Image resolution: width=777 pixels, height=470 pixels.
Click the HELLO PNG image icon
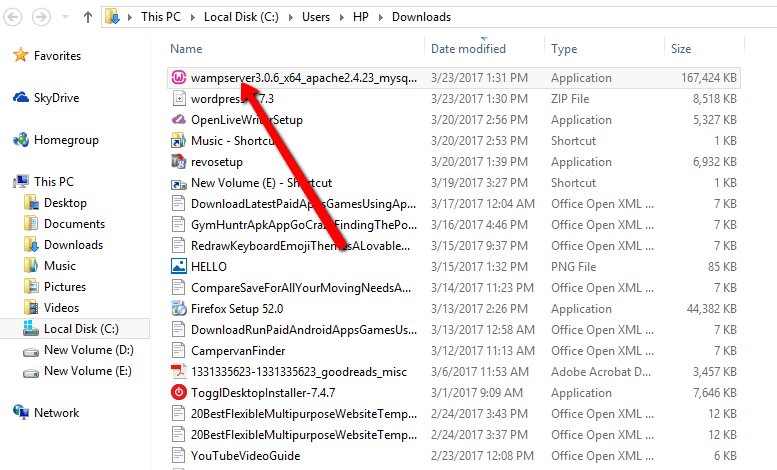click(178, 266)
